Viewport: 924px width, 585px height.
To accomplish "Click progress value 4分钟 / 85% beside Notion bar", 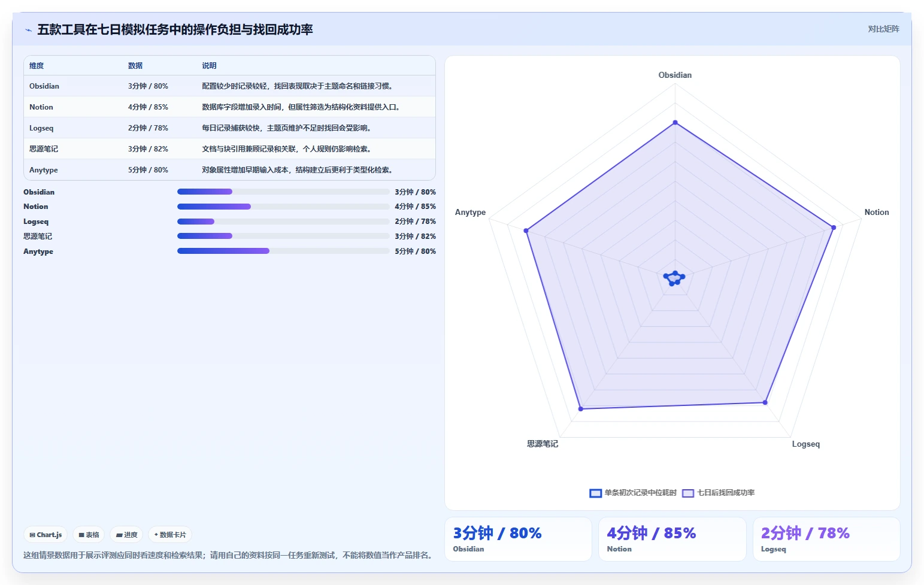I will click(x=415, y=207).
